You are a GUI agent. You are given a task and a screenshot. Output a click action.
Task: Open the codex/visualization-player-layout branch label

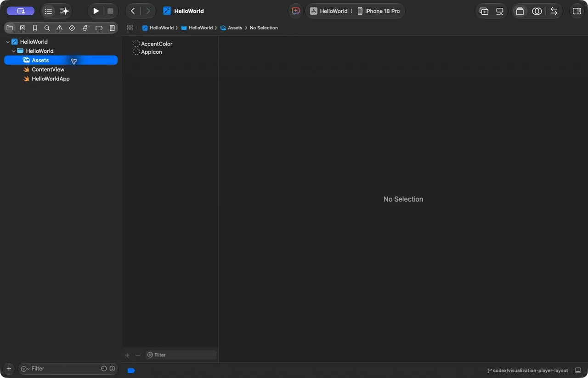(527, 371)
